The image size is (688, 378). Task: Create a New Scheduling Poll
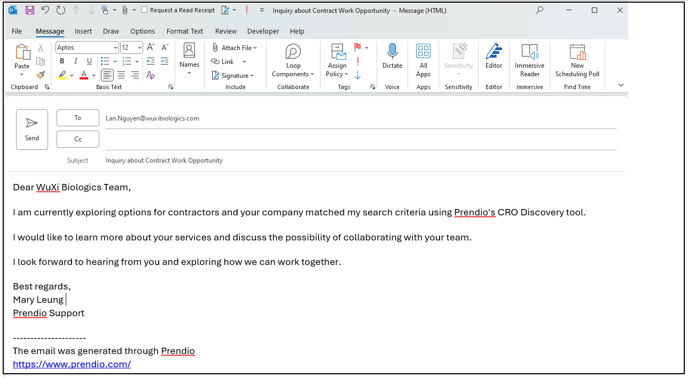577,61
